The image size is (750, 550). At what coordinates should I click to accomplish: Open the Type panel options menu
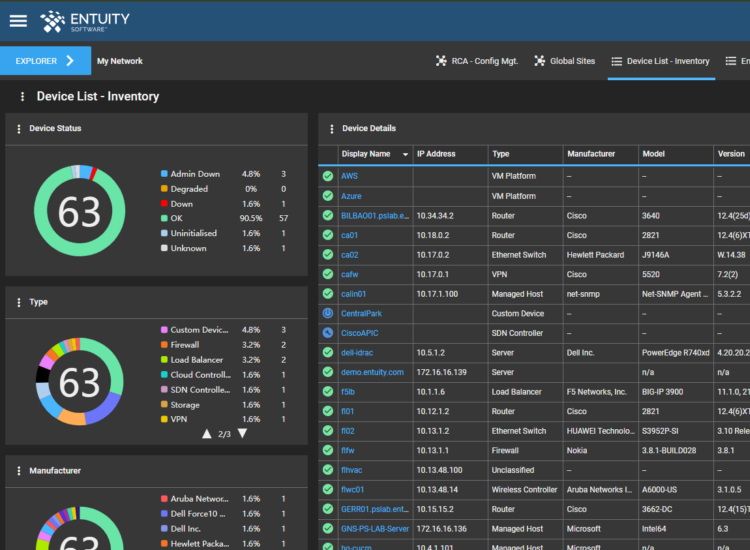tap(19, 302)
